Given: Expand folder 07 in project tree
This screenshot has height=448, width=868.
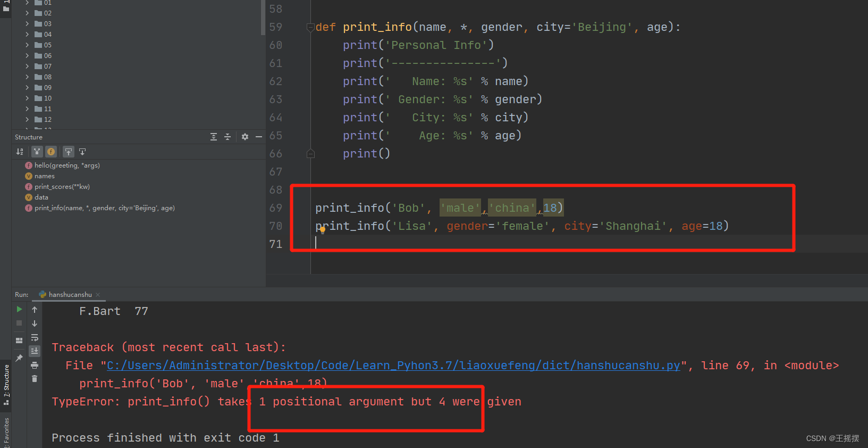Looking at the screenshot, I should click(27, 66).
